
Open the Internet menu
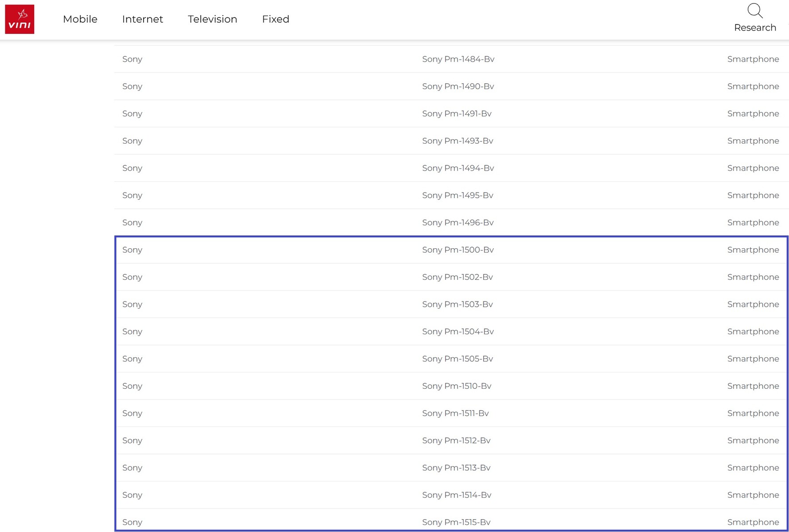tap(142, 19)
